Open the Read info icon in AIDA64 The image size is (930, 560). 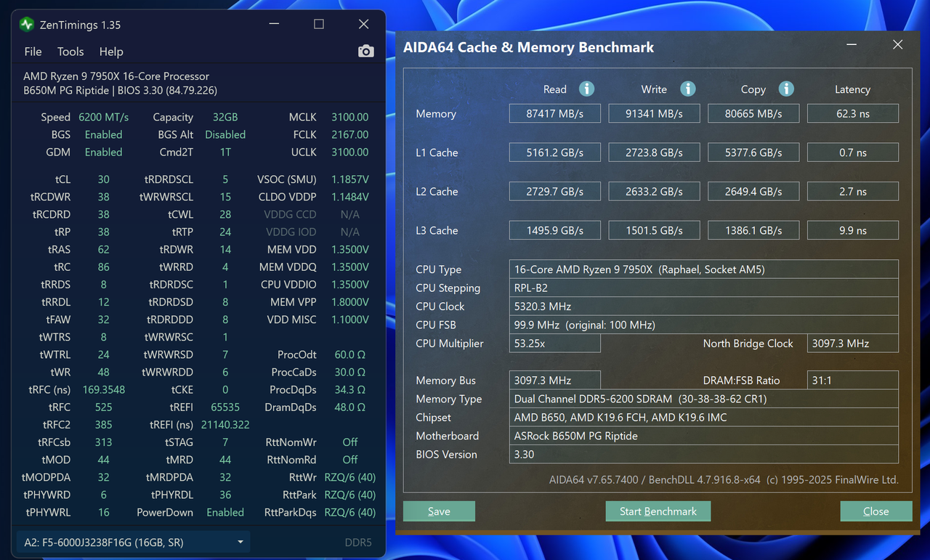click(x=586, y=89)
